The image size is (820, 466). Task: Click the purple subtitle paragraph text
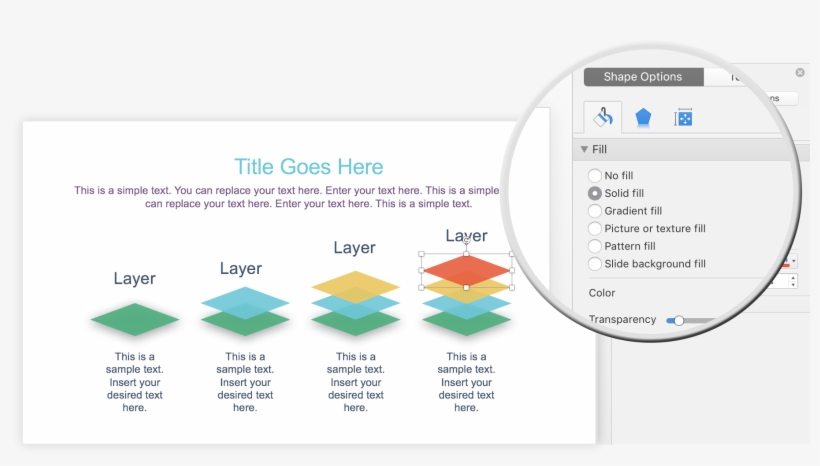(x=287, y=197)
